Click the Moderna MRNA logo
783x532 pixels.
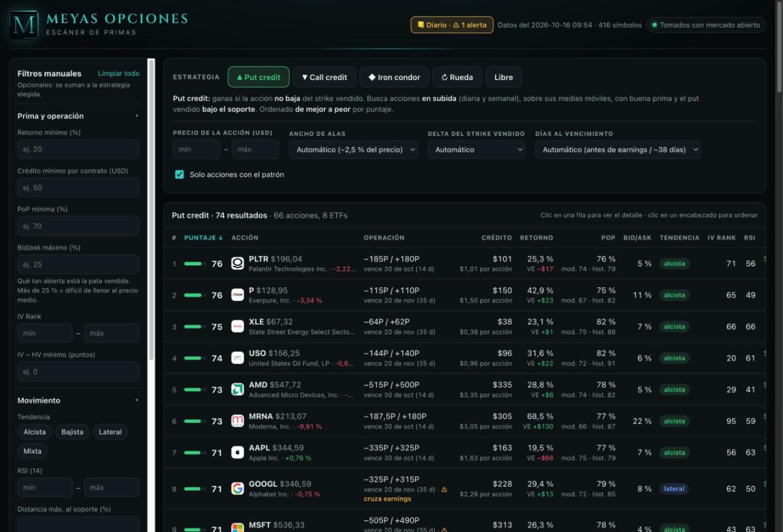237,421
